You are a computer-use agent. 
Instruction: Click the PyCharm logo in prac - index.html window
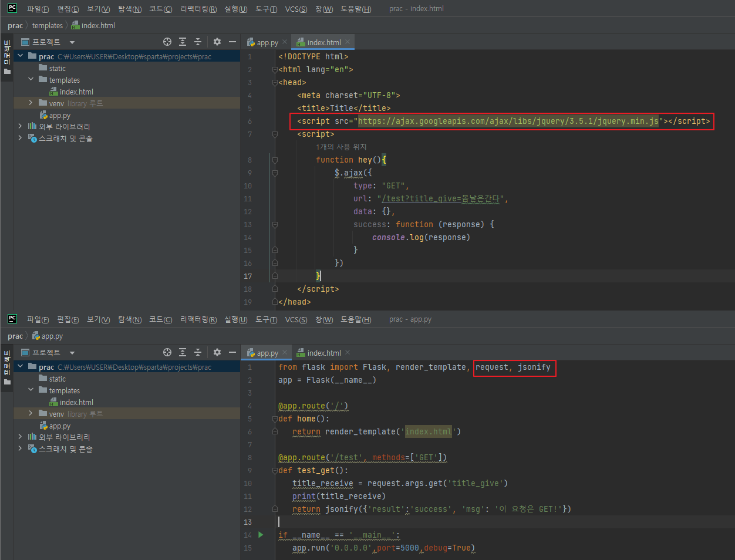point(12,8)
